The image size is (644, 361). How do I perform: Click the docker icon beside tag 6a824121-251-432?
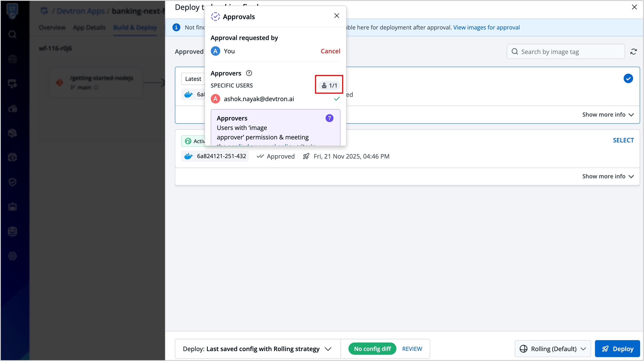tap(188, 156)
